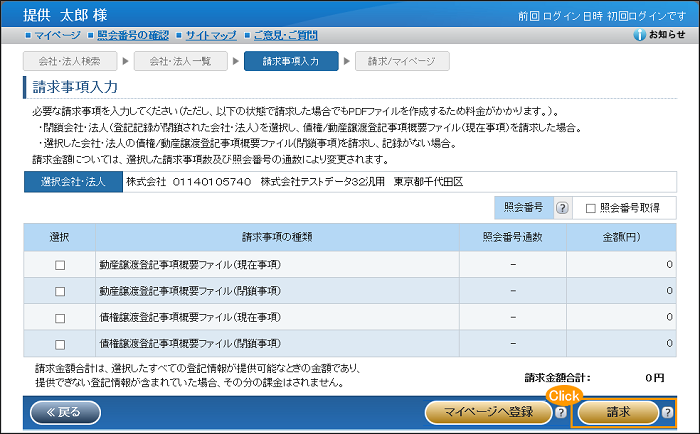Go to the 請求/マイページ step

[402, 61]
